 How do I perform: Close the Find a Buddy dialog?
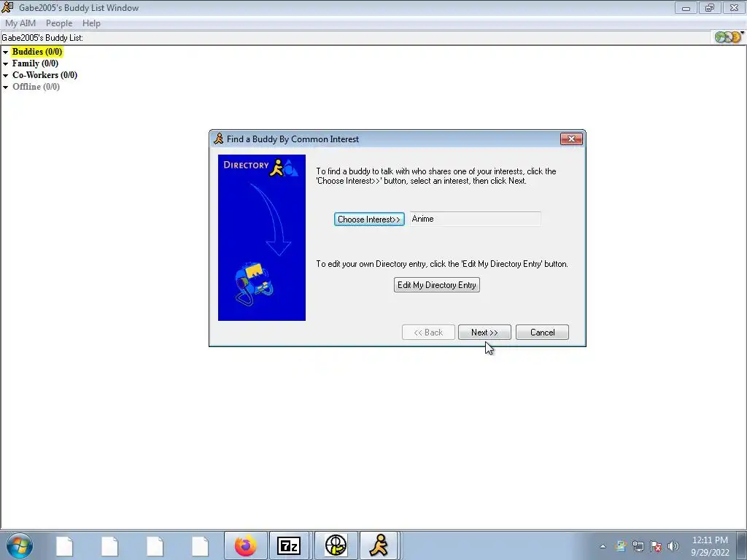click(x=571, y=139)
